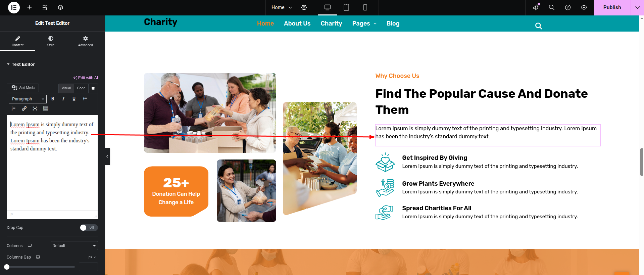This screenshot has height=275, width=644.
Task: Expand the Publish options arrow
Action: (637, 7)
